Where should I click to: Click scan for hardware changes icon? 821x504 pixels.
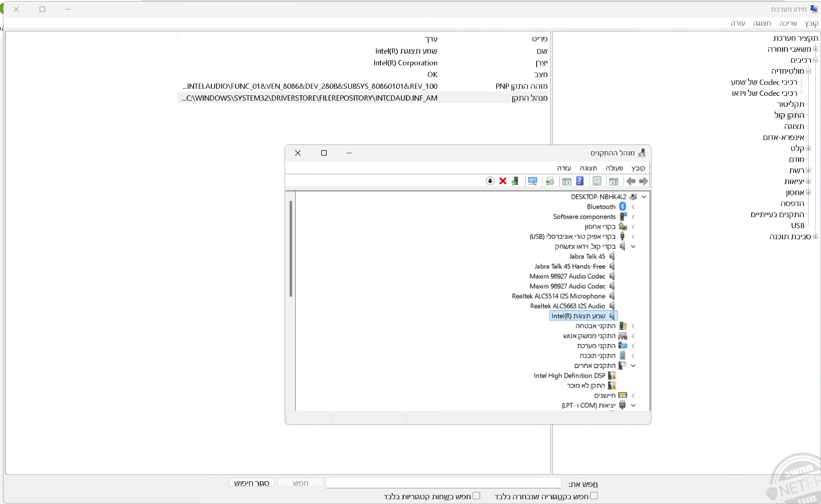[532, 181]
